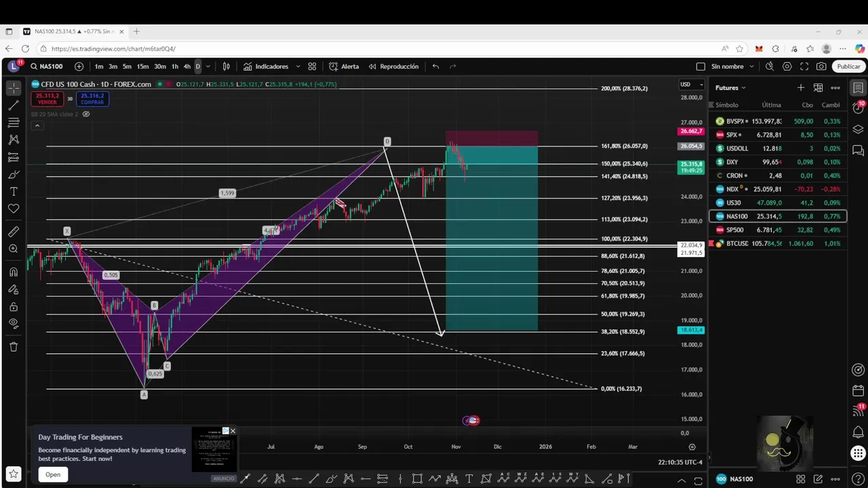868x488 pixels.
Task: Switch to the 5m timeframe
Action: click(127, 66)
